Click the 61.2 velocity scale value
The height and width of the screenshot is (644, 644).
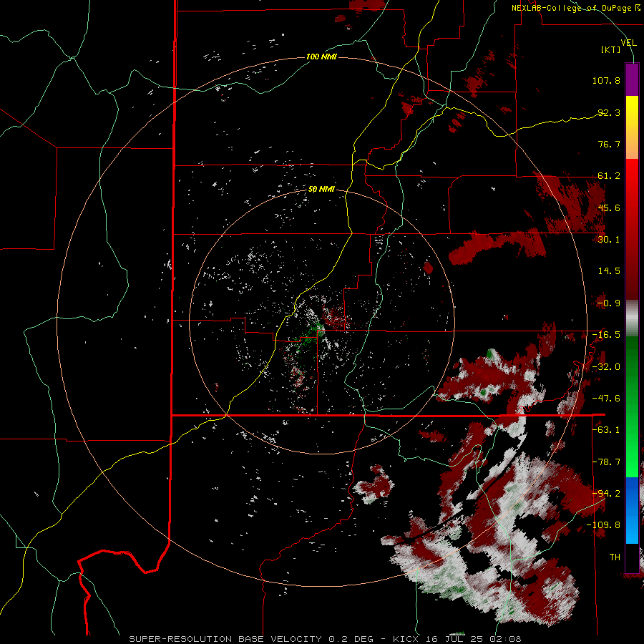[x=609, y=176]
